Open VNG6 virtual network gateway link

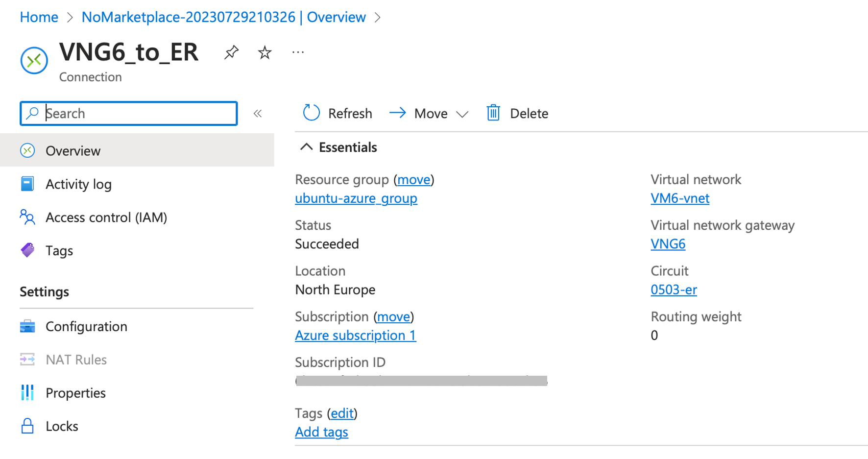click(x=668, y=244)
